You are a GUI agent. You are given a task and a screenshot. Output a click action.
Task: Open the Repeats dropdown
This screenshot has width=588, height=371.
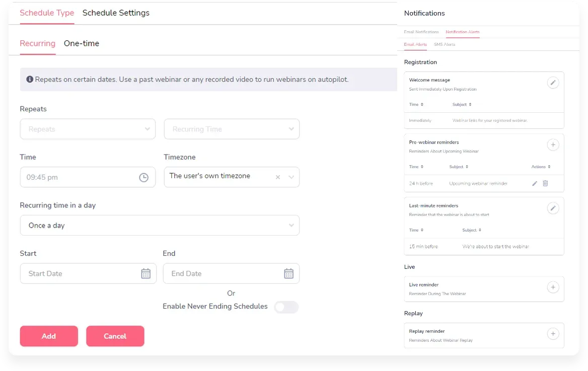[88, 129]
